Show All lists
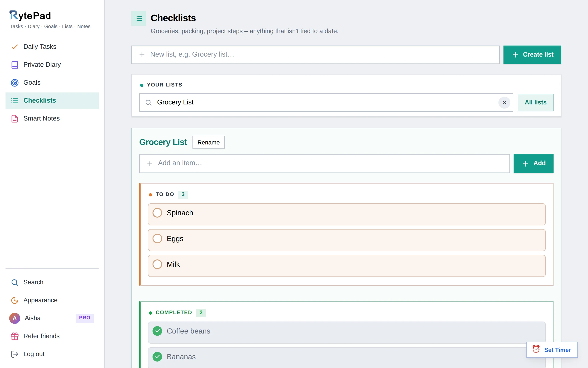 (x=536, y=103)
